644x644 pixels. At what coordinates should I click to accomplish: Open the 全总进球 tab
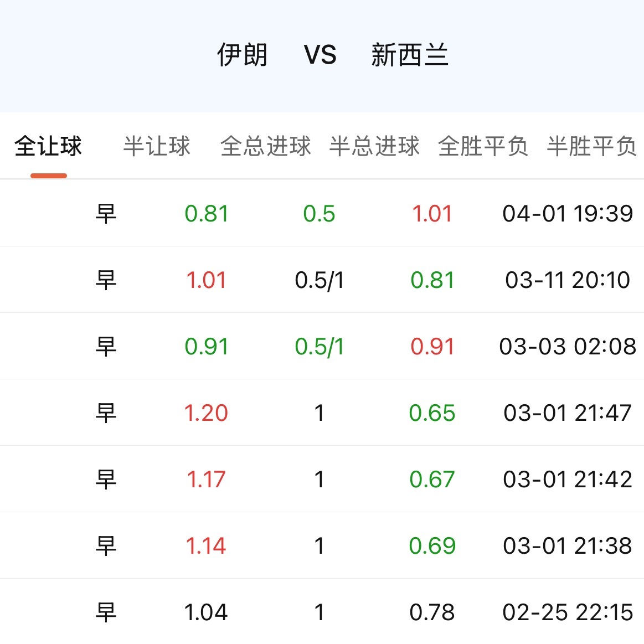pos(266,146)
